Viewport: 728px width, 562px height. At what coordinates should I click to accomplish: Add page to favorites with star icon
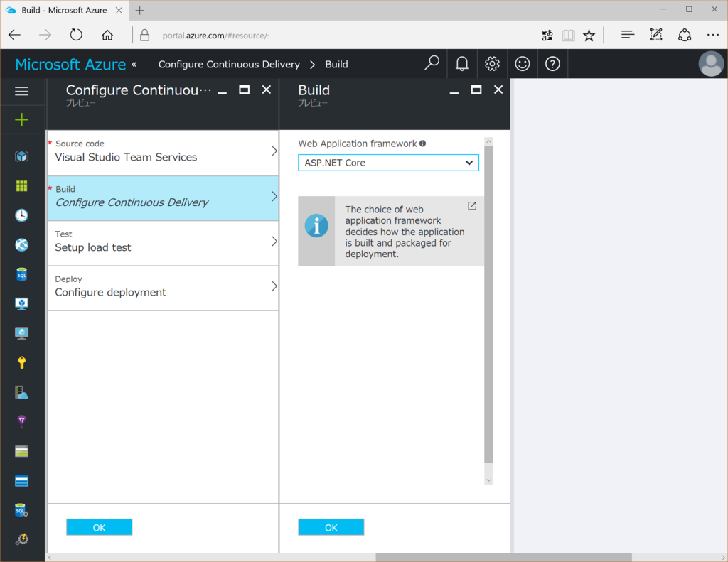[589, 36]
